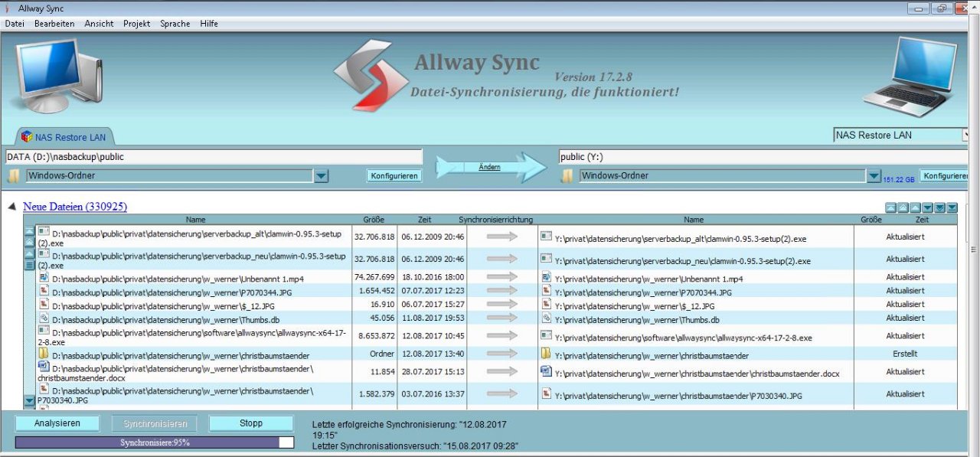Screen dimensions: 980x457
Task: Open left Windows-Ordner type dropdown arrow
Action: coord(322,176)
